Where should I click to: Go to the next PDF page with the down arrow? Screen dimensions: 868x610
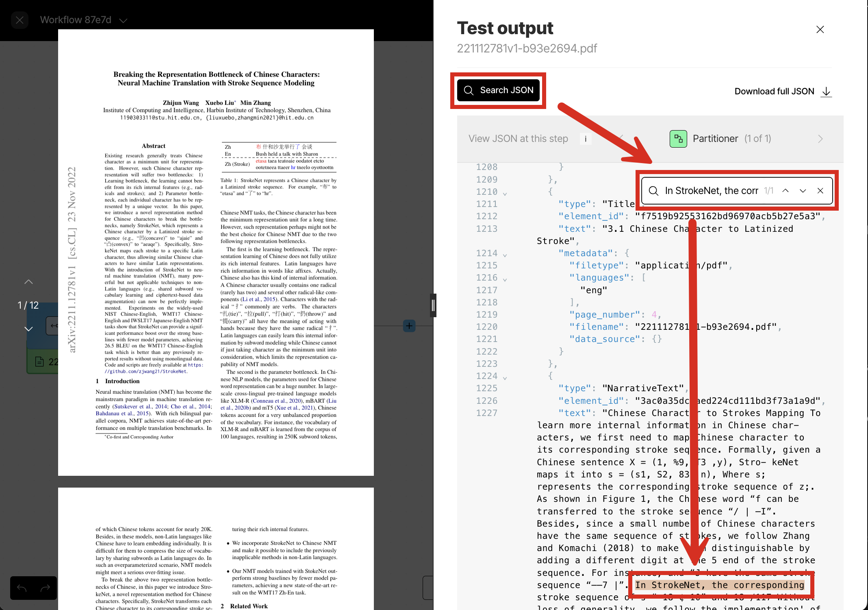28,329
